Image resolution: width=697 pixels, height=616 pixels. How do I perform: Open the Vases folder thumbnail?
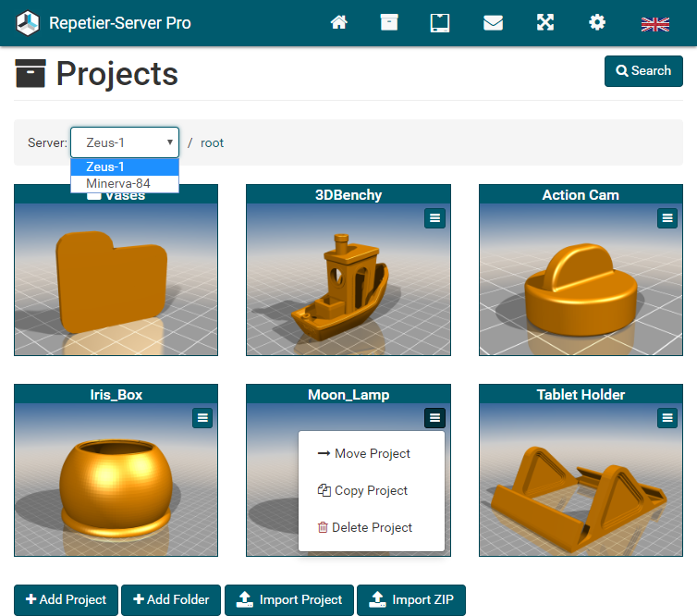[116, 277]
